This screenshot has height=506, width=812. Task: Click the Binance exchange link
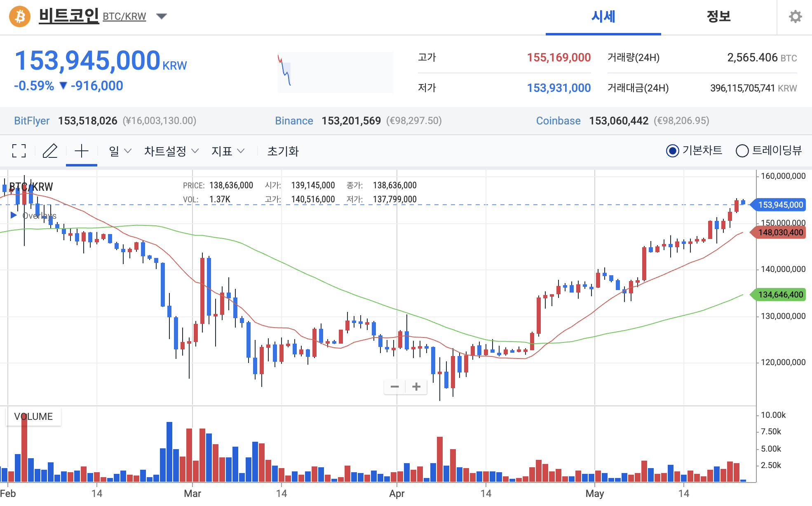[x=294, y=121]
